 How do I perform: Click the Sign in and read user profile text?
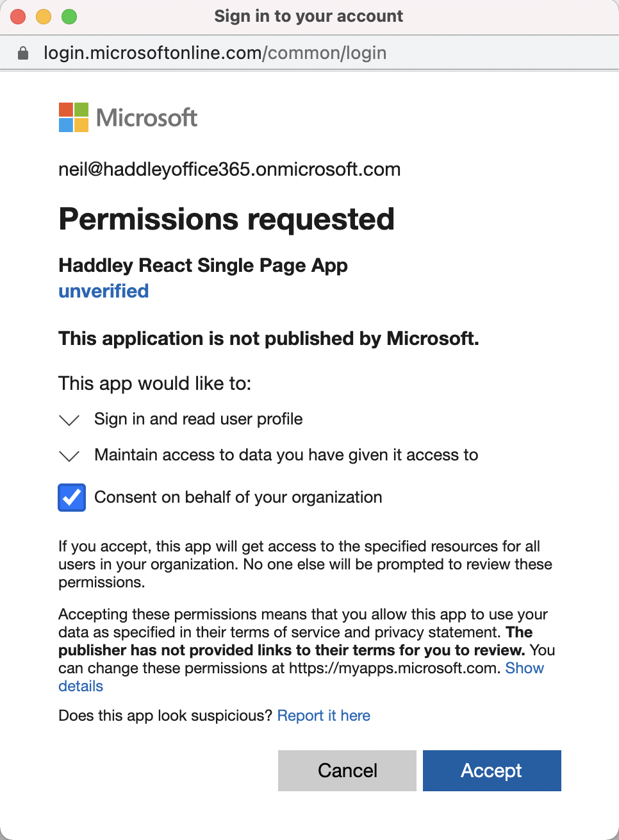[x=198, y=419]
